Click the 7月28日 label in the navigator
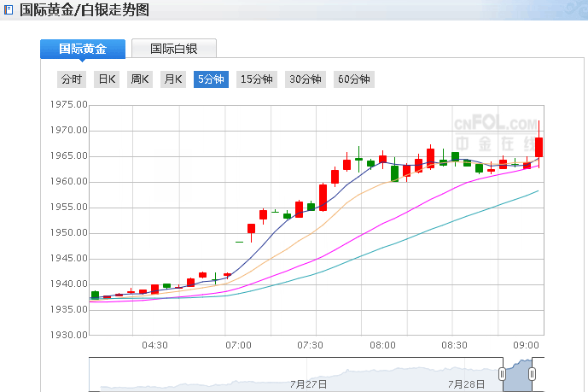588x392 pixels. [x=467, y=383]
